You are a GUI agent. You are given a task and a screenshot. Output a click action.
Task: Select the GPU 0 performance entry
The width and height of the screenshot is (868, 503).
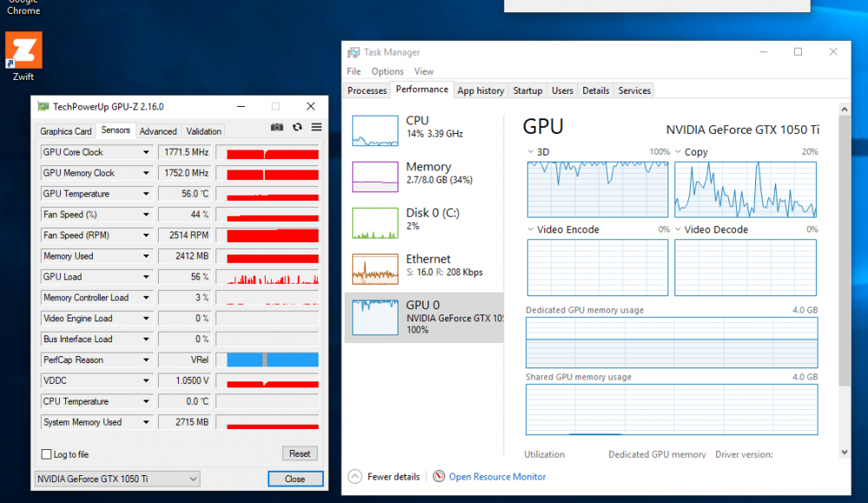coord(424,317)
